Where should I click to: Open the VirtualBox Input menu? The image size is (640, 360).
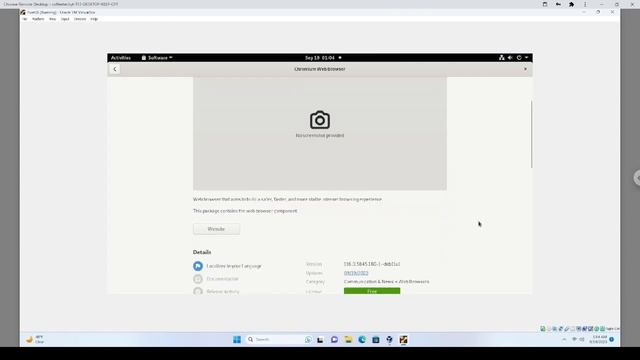(65, 19)
